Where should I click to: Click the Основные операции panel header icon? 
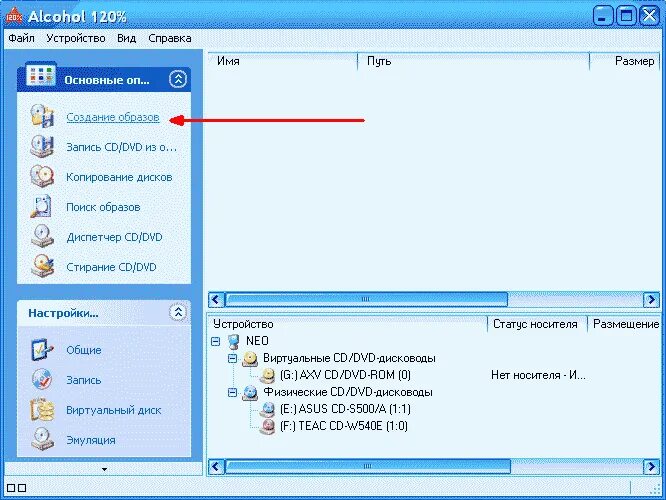coord(40,75)
